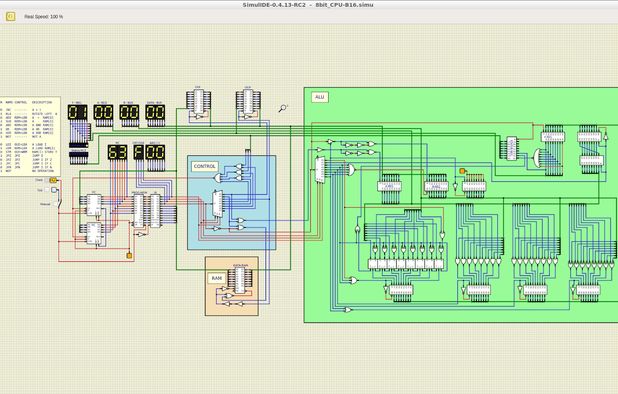The height and width of the screenshot is (394, 618).
Task: Select the PC display showing 63
Action: (x=117, y=152)
